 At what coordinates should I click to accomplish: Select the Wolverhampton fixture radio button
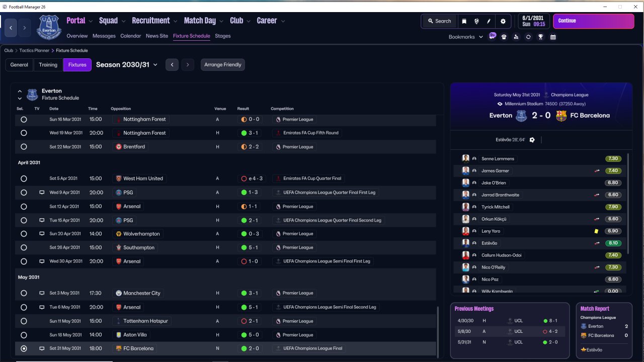point(24,234)
